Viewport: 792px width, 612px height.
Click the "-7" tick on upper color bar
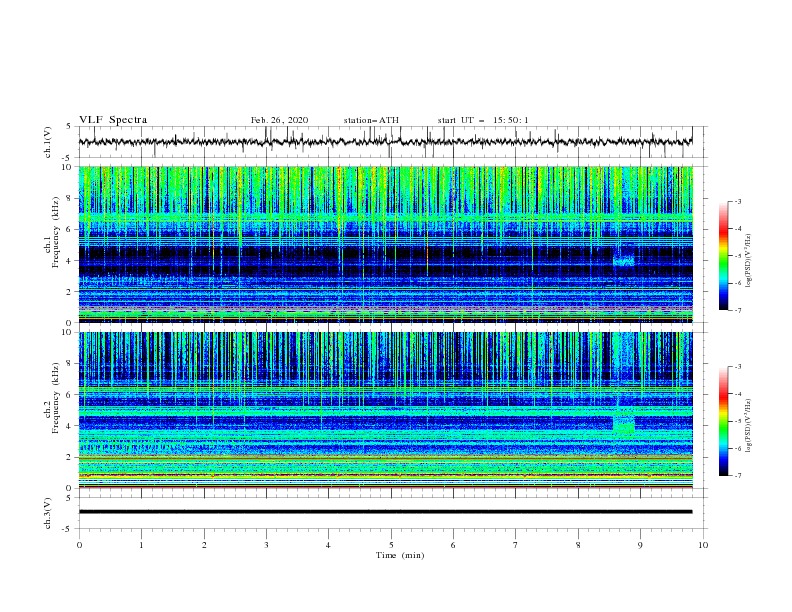(x=737, y=311)
